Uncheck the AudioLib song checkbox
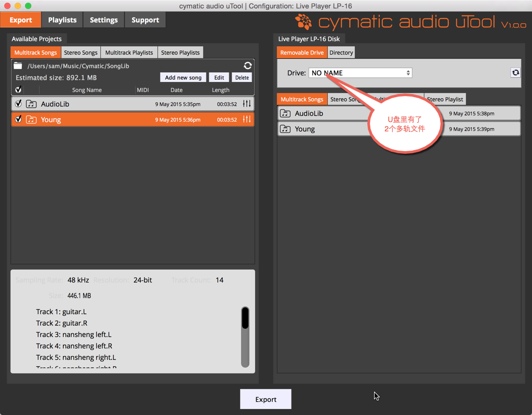 pyautogui.click(x=18, y=103)
